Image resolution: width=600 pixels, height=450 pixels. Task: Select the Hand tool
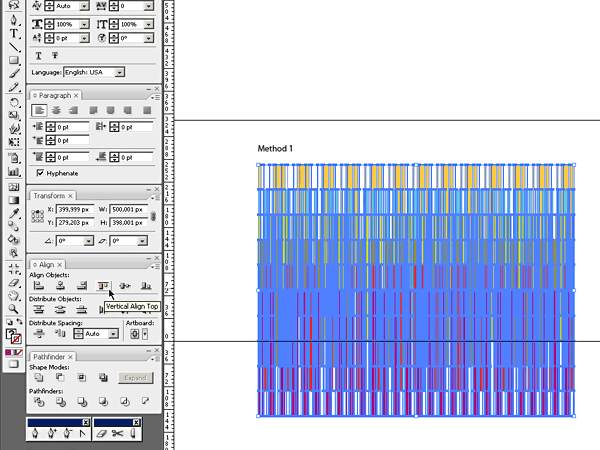pos(14,295)
